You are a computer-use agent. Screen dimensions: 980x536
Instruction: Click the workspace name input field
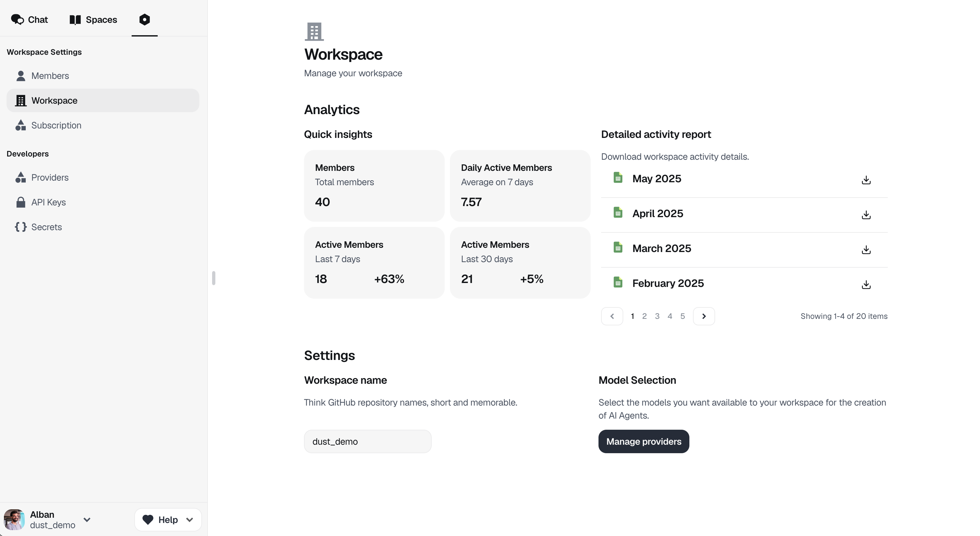[367, 441]
